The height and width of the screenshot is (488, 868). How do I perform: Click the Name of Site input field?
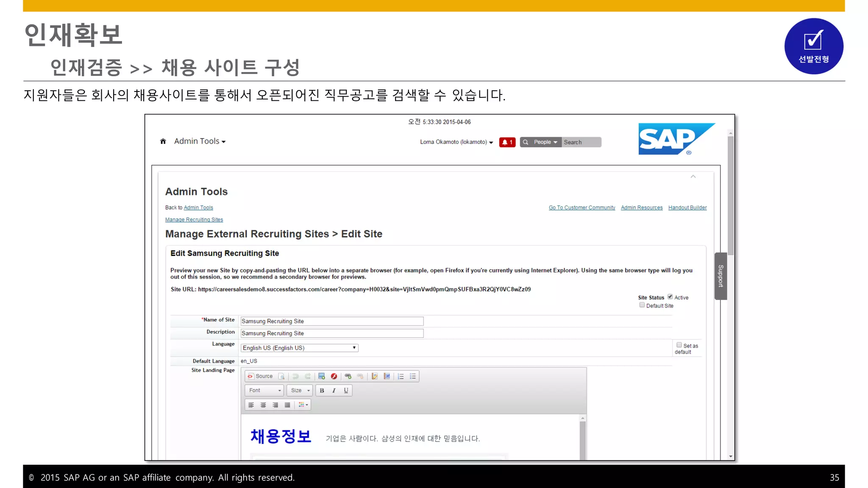(x=332, y=321)
